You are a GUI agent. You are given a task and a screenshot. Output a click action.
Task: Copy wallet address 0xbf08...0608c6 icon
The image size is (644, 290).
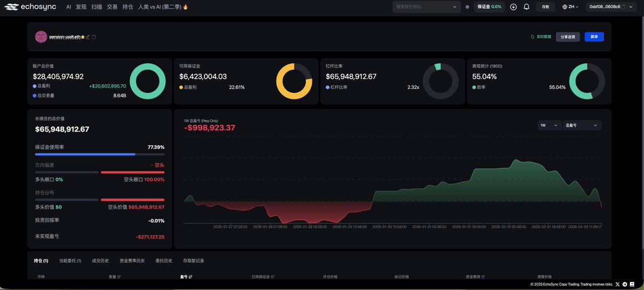(x=624, y=7)
